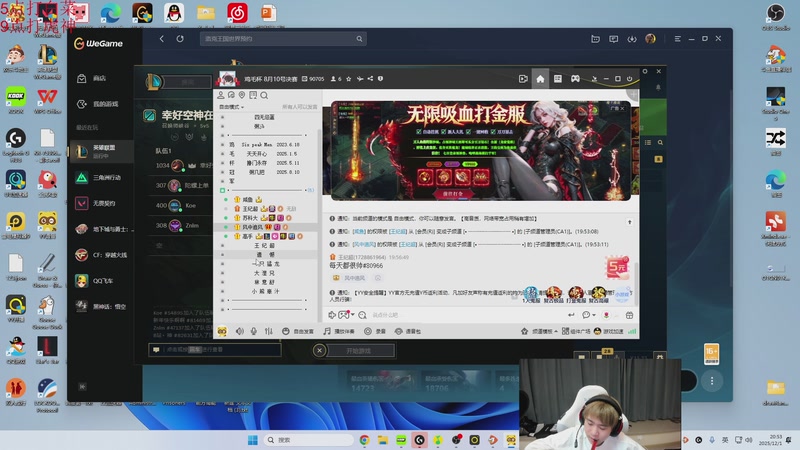800x450 pixels.
Task: Open OBS Studio desktop shortcut
Action: tap(776, 16)
